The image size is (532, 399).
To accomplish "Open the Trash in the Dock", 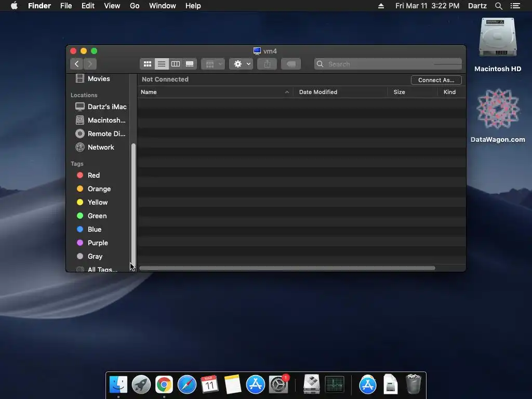I will tap(413, 384).
